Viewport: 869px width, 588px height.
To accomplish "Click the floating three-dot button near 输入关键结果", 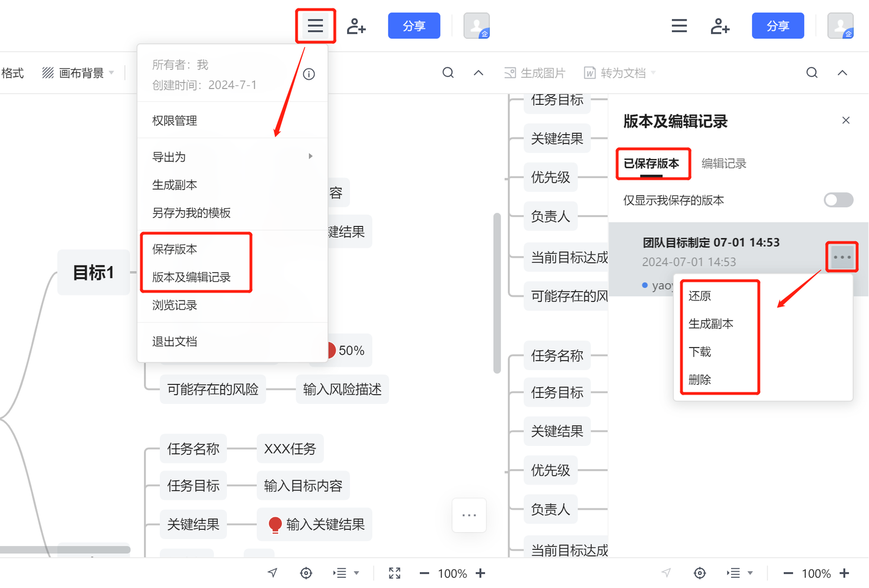I will pyautogui.click(x=469, y=515).
